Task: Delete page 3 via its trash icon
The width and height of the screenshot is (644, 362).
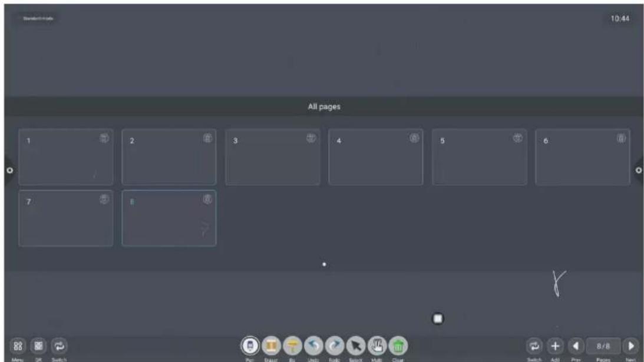Action: point(311,138)
